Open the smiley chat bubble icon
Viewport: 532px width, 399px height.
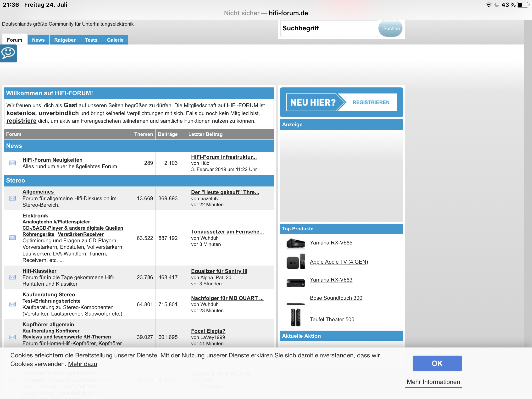[8, 53]
